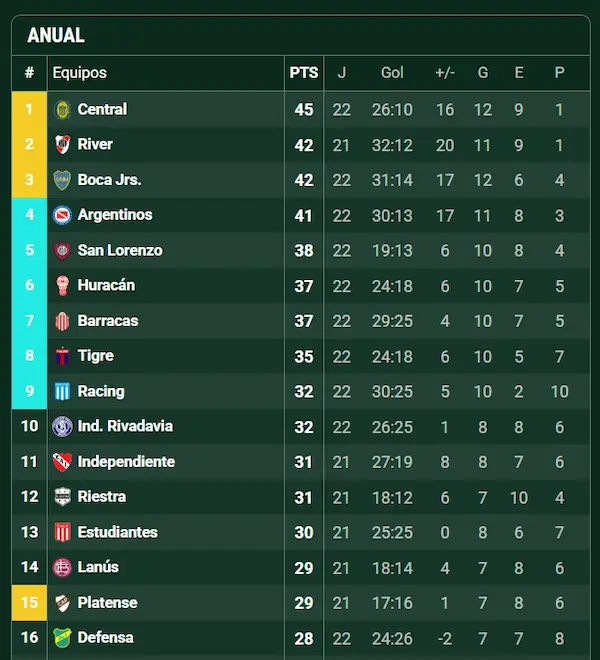Select the Racing striped badge
The image size is (600, 660).
[62, 391]
